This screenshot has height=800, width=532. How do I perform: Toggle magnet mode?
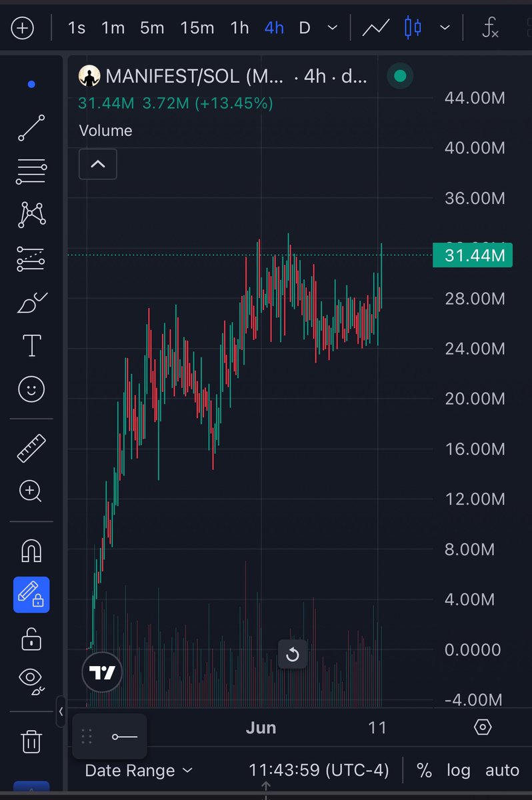tap(31, 551)
